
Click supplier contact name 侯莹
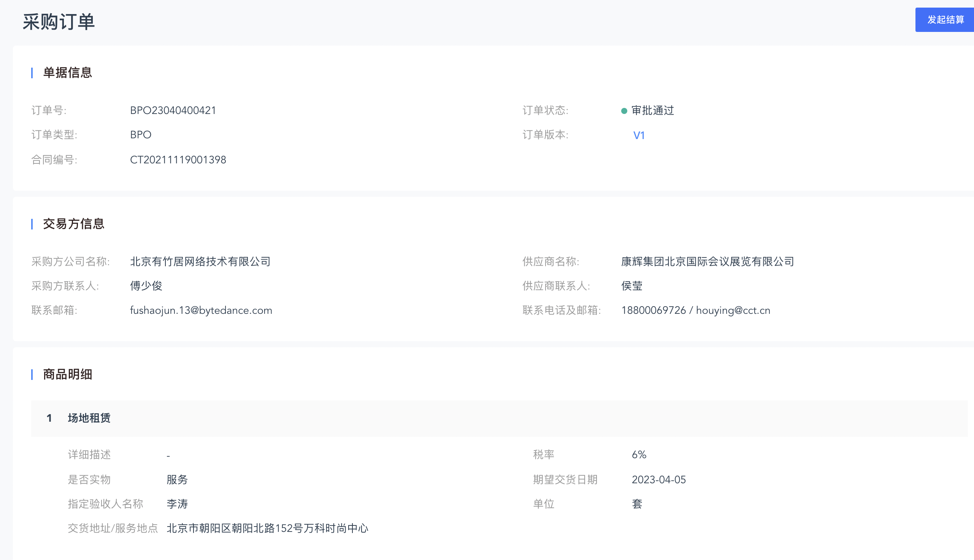[x=631, y=286]
